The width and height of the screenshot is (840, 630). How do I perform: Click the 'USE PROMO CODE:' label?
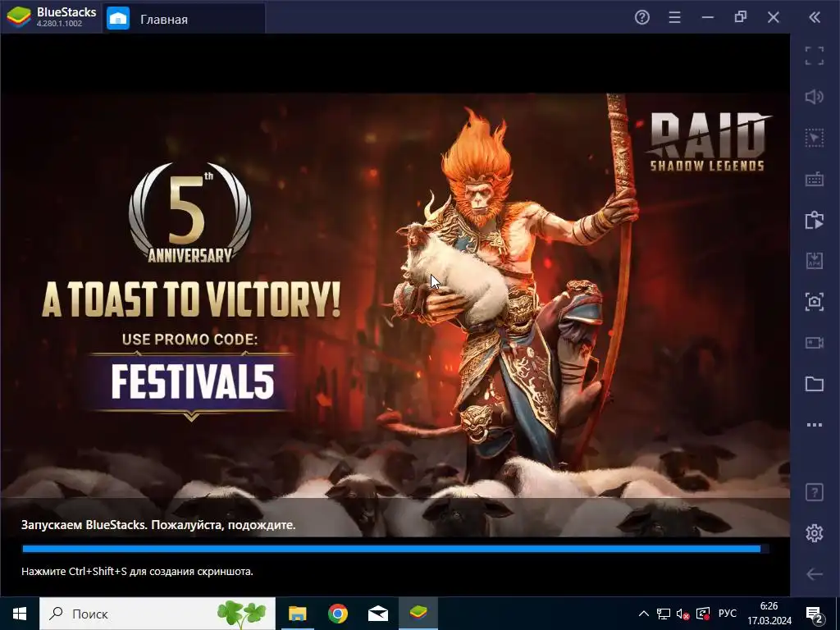coord(189,340)
